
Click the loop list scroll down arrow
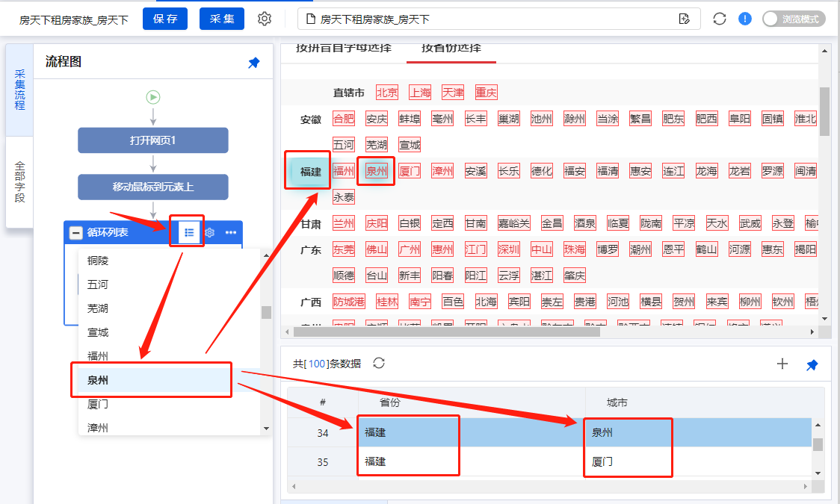tap(266, 429)
